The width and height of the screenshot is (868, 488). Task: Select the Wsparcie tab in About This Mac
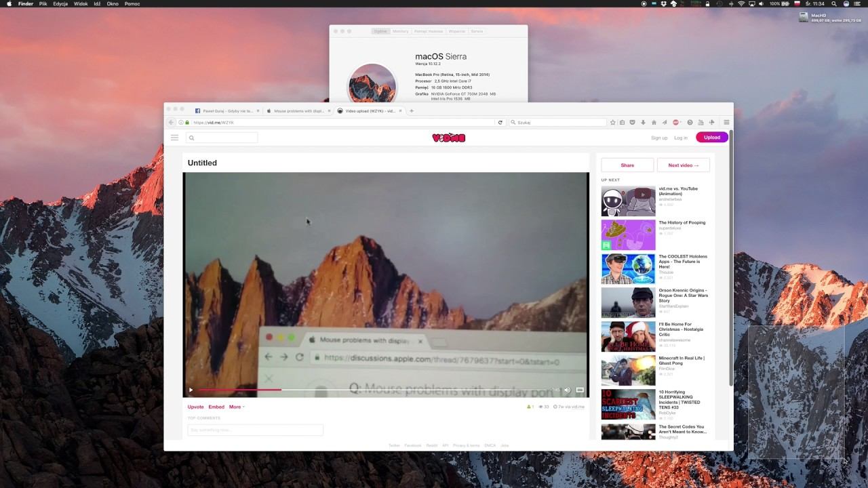(x=457, y=31)
